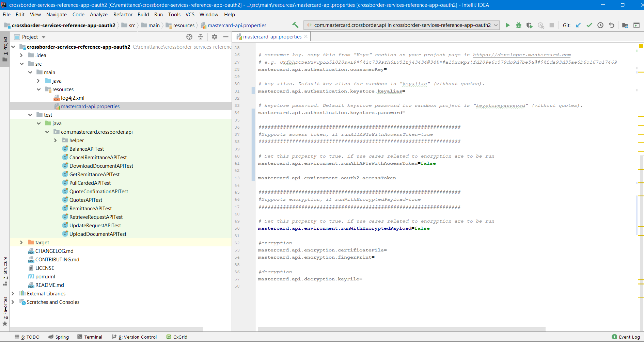Update project via Git blue arrow
Screen dimensions: 644x342
(x=578, y=25)
